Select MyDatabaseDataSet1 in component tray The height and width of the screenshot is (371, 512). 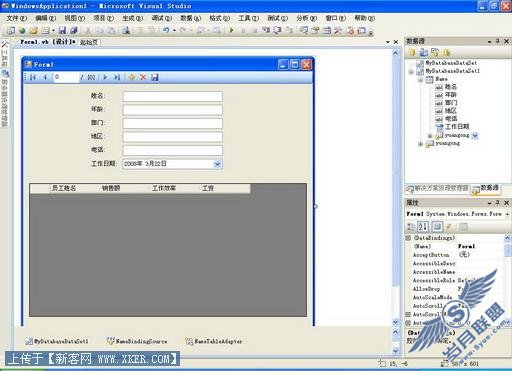tap(57, 341)
